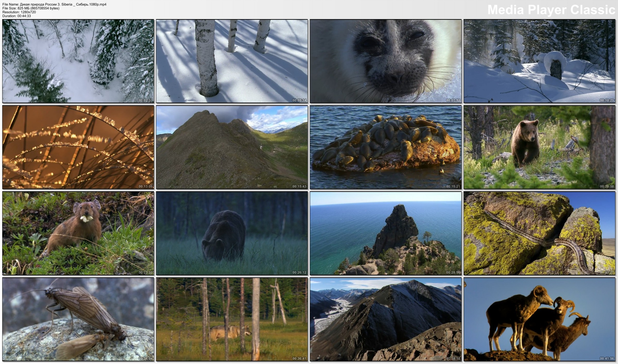The image size is (618, 364).
Task: Click the Media Player Classic watermark text
Action: [x=551, y=10]
